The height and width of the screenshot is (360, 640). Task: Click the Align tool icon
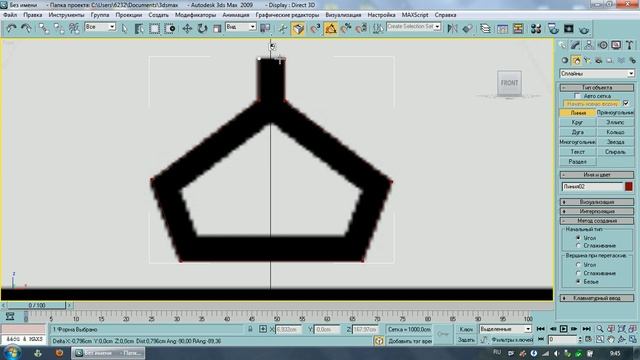pos(468,28)
